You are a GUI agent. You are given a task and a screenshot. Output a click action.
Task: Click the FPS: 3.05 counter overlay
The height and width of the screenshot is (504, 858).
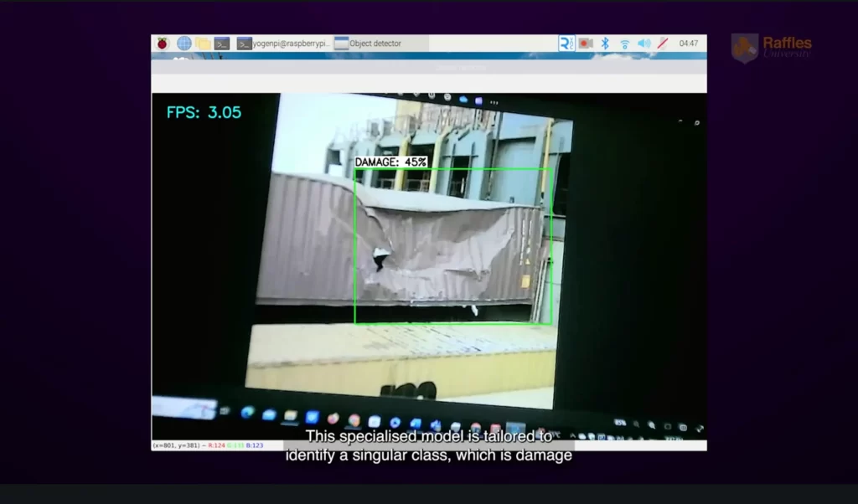pyautogui.click(x=204, y=112)
